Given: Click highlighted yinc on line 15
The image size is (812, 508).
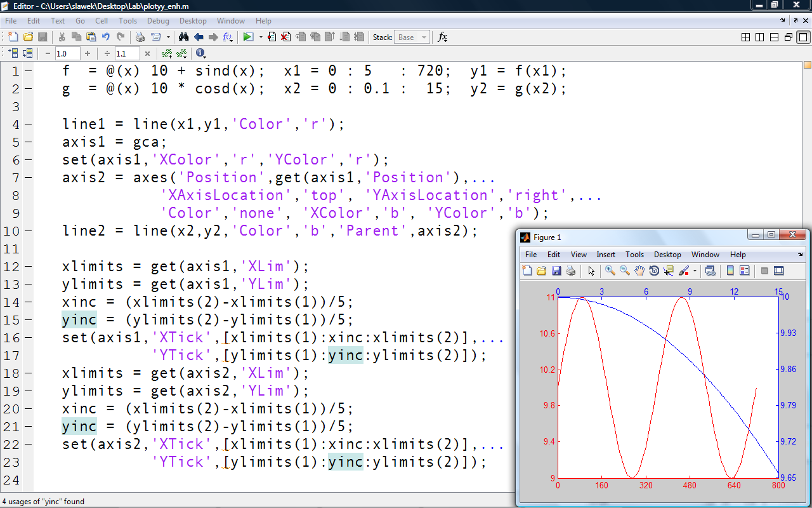Looking at the screenshot, I should pos(79,320).
